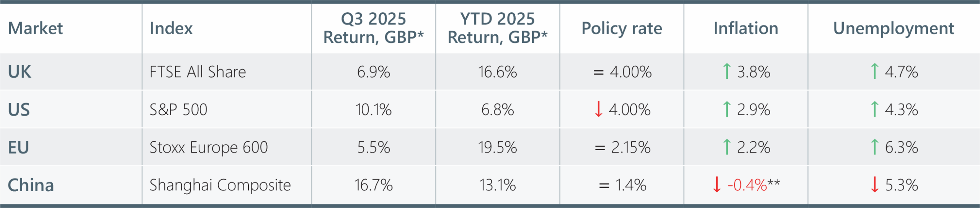
Task: Click the green arrow beside US inflation 2.9%
Action: click(726, 109)
